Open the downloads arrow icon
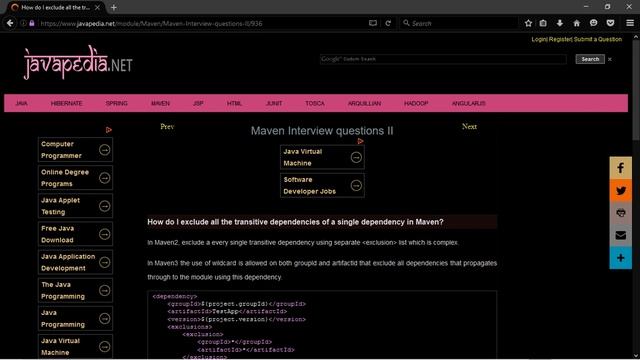 pos(560,23)
